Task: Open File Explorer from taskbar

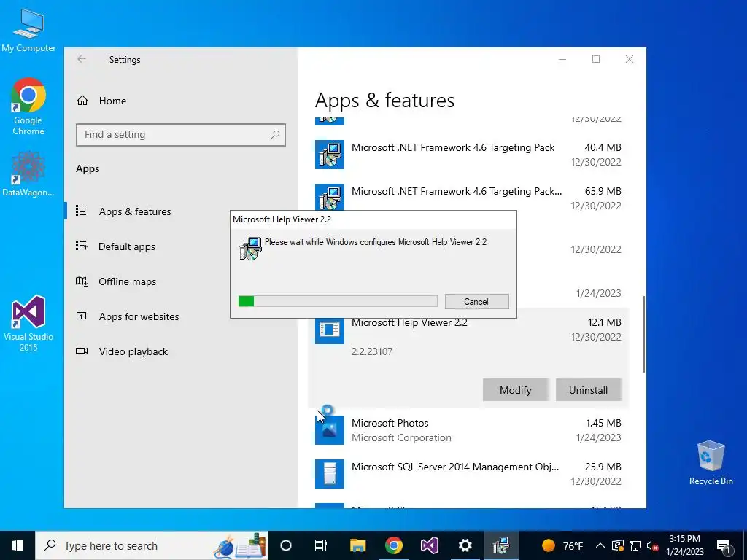Action: [357, 545]
